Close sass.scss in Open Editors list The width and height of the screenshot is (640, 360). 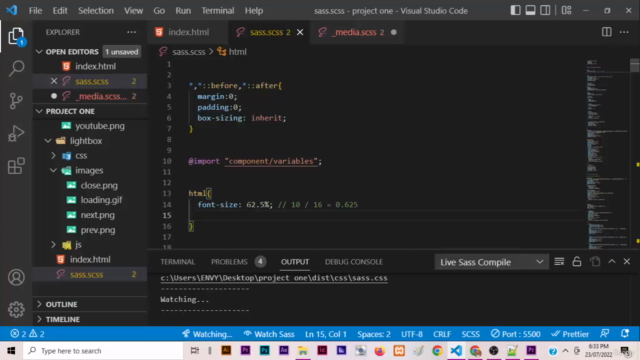(x=54, y=81)
